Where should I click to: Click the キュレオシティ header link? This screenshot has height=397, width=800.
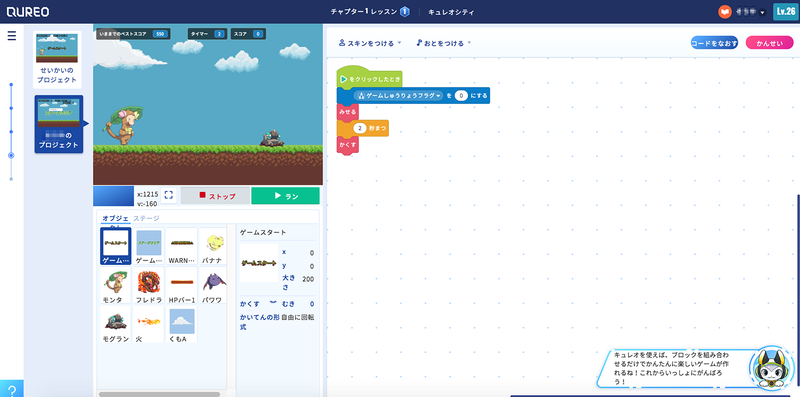point(451,12)
